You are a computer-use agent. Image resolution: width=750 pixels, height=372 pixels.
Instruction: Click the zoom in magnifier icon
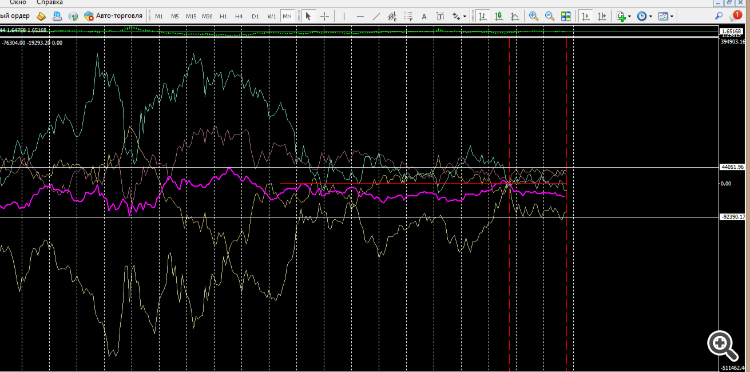534,16
